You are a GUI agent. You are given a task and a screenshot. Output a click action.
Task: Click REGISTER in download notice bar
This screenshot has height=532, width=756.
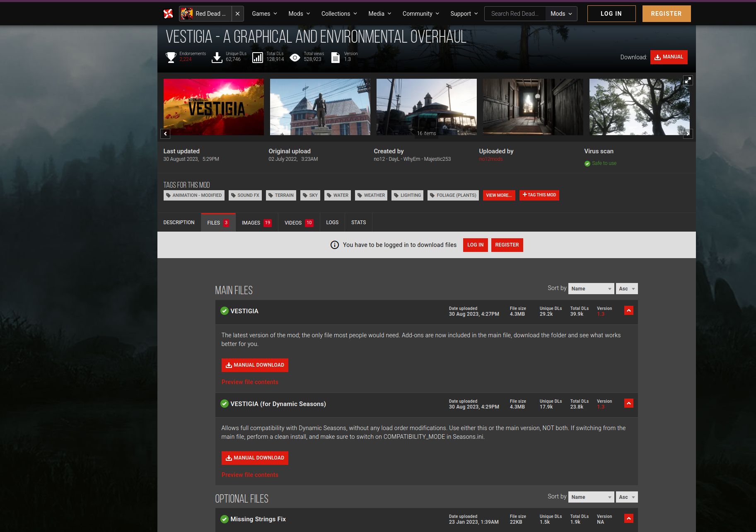click(507, 245)
